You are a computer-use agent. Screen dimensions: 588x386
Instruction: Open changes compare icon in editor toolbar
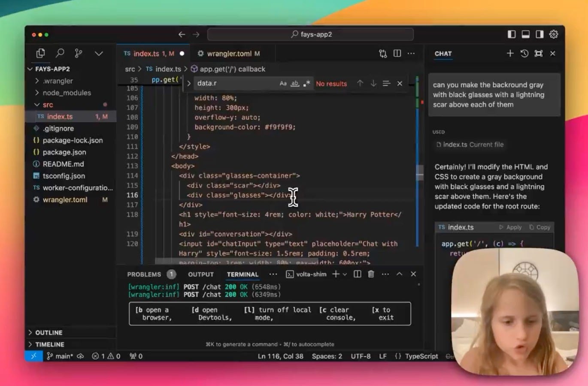tap(383, 54)
